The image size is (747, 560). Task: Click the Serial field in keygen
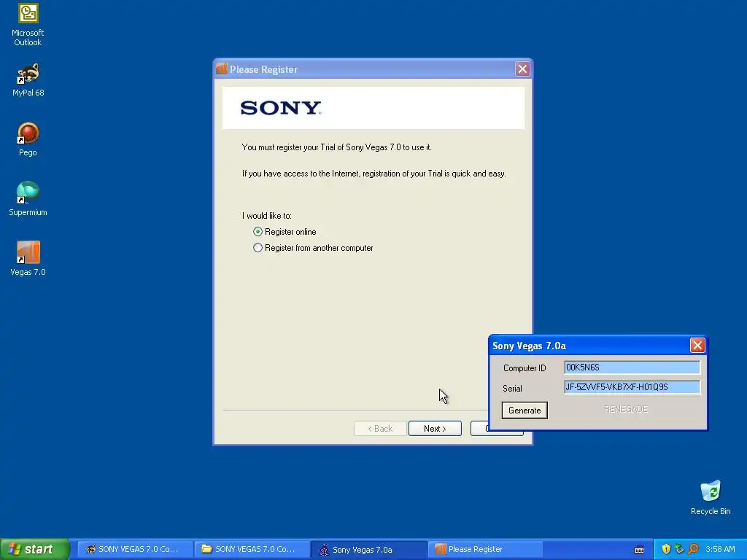point(632,387)
